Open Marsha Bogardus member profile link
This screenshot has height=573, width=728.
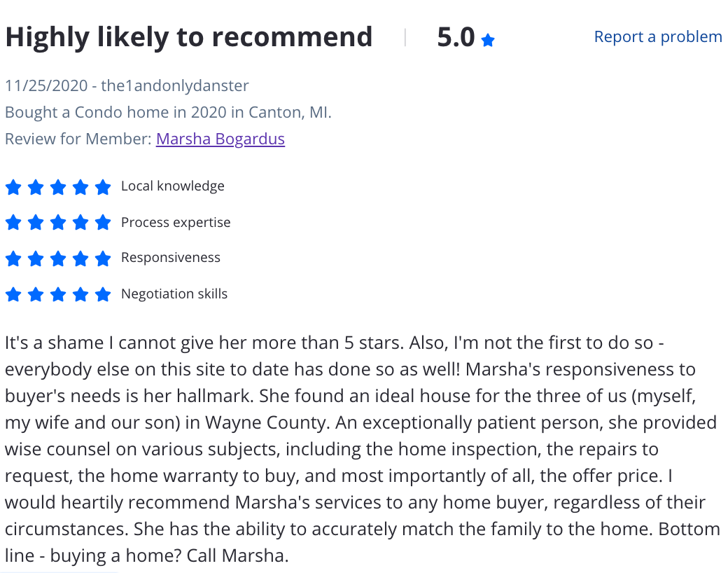220,139
